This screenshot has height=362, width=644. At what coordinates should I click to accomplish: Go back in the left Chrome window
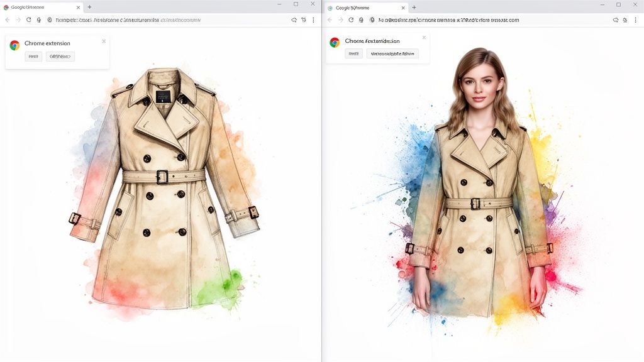8,19
